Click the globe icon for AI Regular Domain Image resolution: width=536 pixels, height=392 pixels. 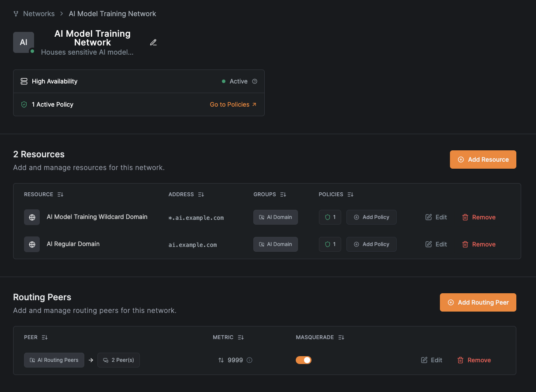coord(32,244)
